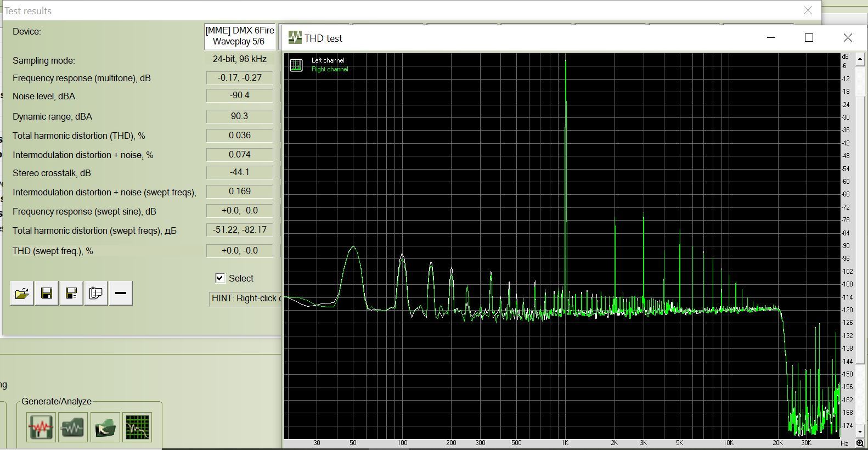The width and height of the screenshot is (868, 450).
Task: Click Total harmonic distortion (THD), % label
Action: pos(78,136)
